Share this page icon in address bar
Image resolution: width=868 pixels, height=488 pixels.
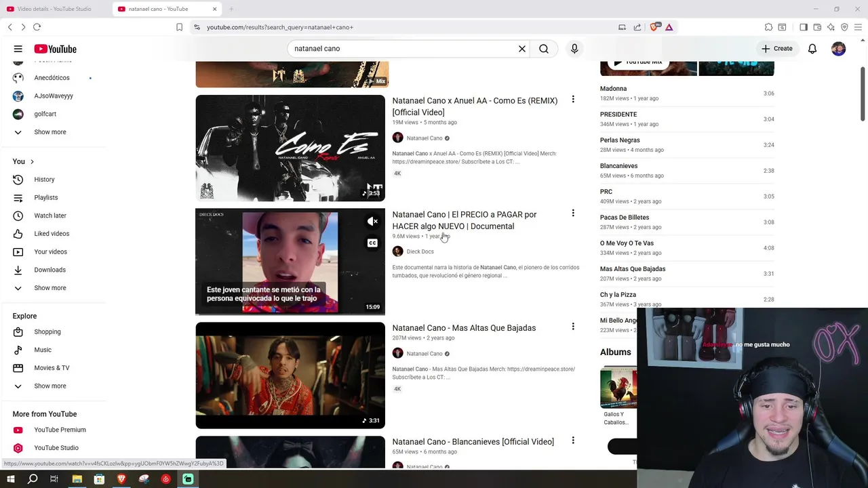pos(637,27)
